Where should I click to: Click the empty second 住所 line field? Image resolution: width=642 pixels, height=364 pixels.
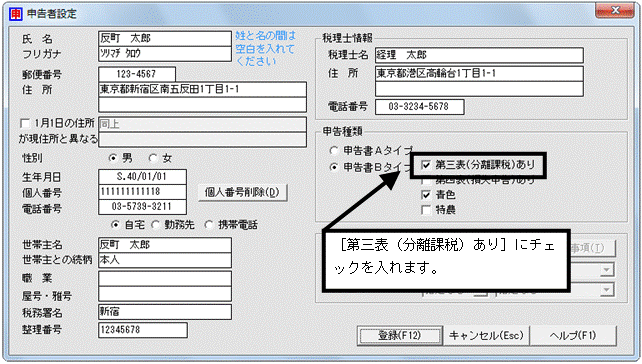(x=202, y=104)
